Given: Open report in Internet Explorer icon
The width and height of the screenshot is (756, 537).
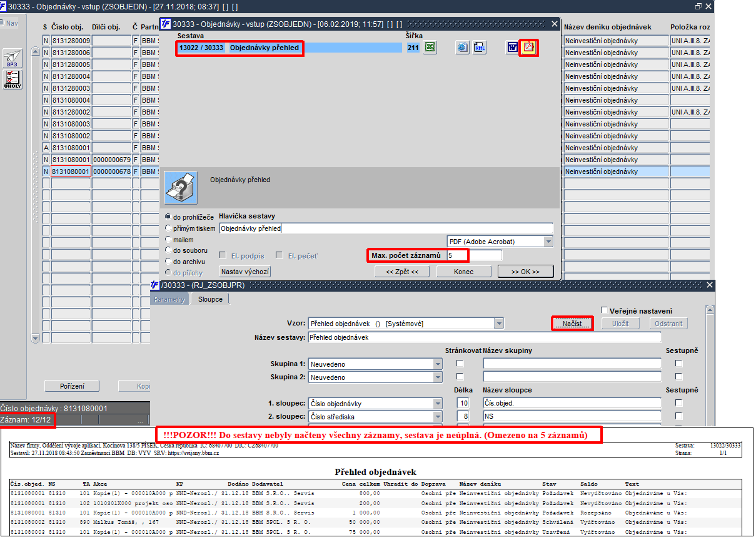Looking at the screenshot, I should [462, 48].
